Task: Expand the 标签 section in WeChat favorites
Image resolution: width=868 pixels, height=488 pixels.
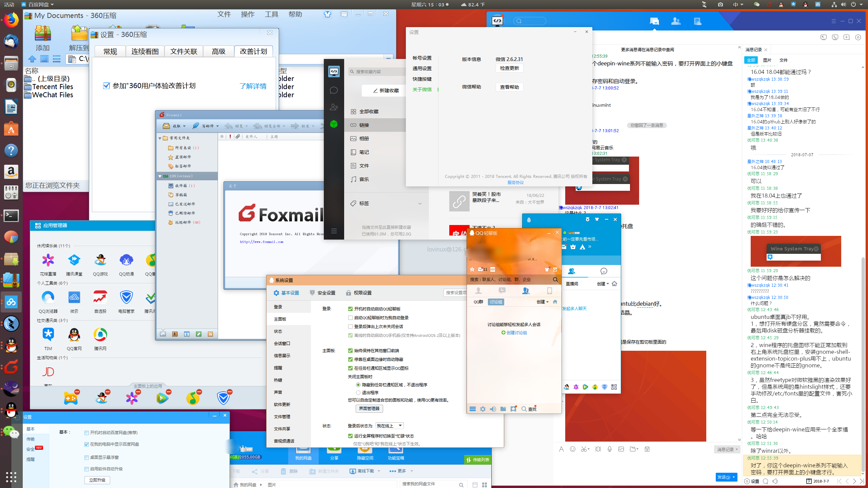Action: click(x=420, y=204)
